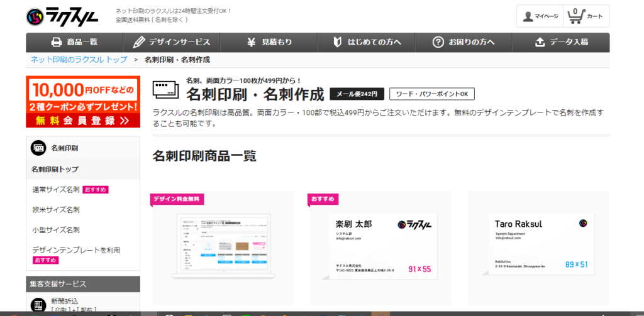This screenshot has height=316, width=644.
Task: Click the pencil icon beside デザインサービス
Action: pyautogui.click(x=140, y=42)
